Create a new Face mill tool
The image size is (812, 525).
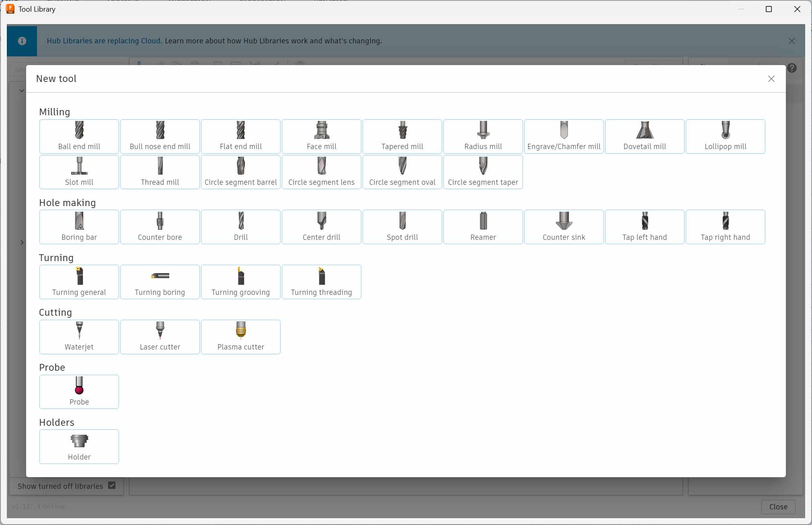pyautogui.click(x=321, y=137)
